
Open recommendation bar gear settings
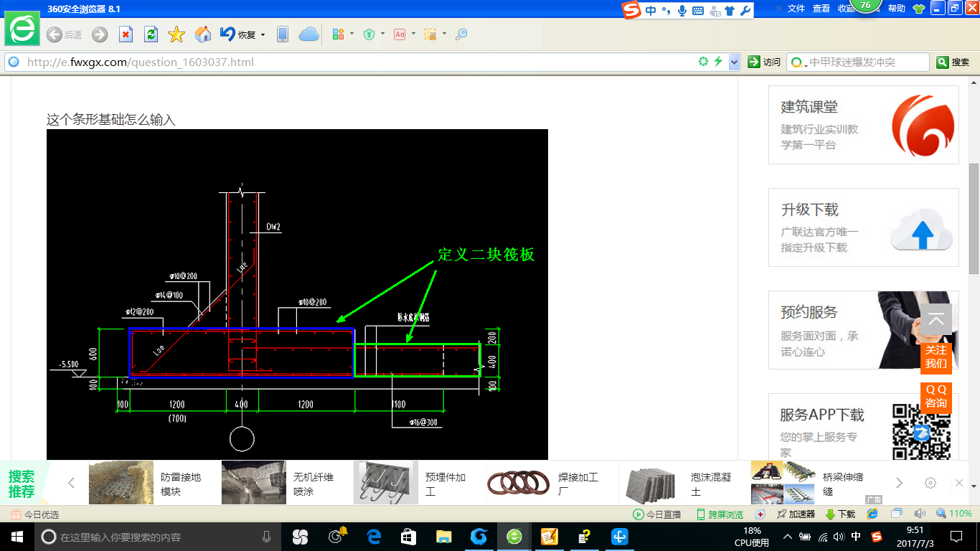click(930, 483)
